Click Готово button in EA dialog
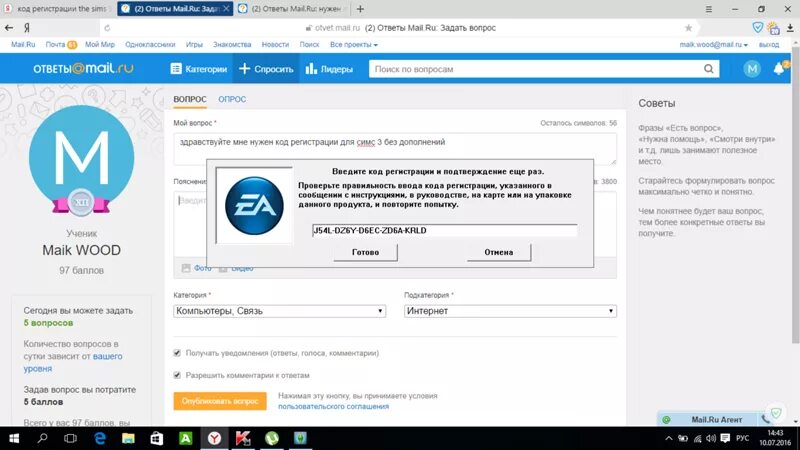800x450 pixels. (365, 252)
